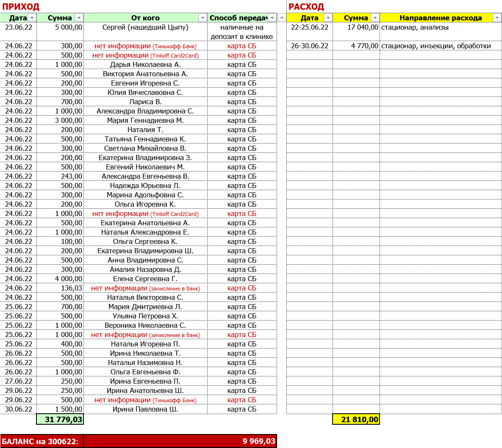Select the expense total 21 810,00
502x448 pixels.
coord(356,419)
